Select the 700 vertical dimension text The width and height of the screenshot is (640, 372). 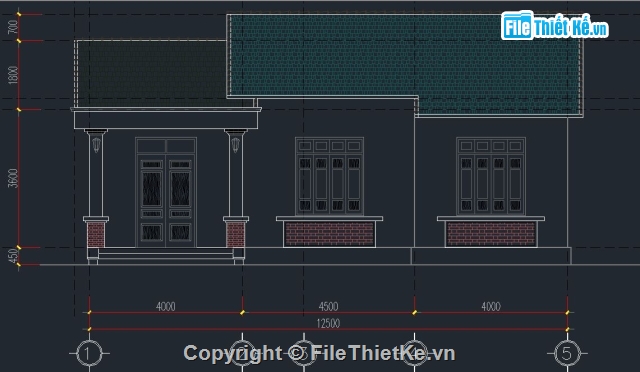(13, 27)
